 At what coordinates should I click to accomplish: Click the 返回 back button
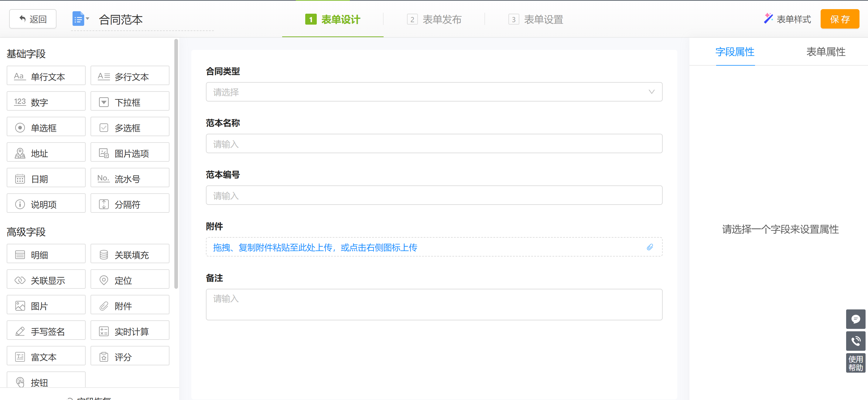coord(33,19)
